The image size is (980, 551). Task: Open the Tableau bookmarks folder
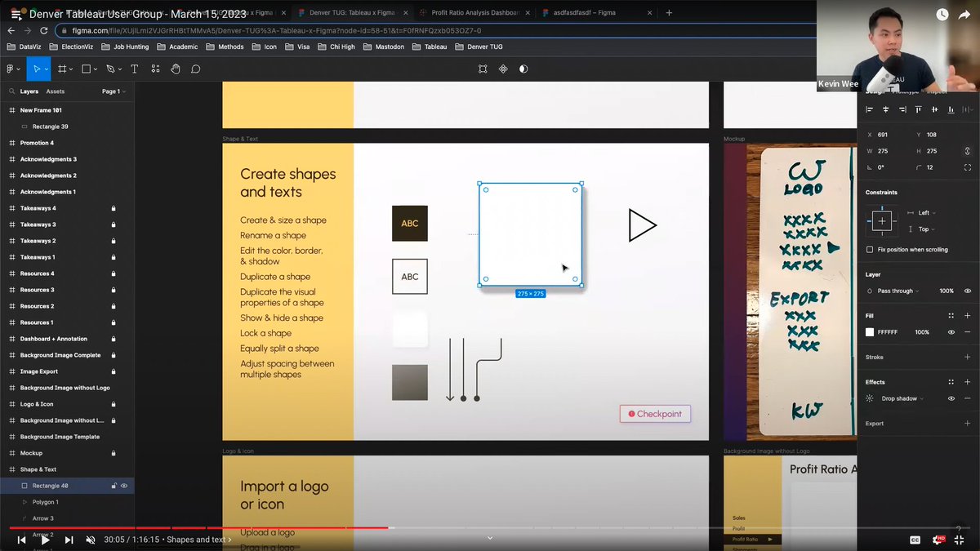click(x=430, y=47)
